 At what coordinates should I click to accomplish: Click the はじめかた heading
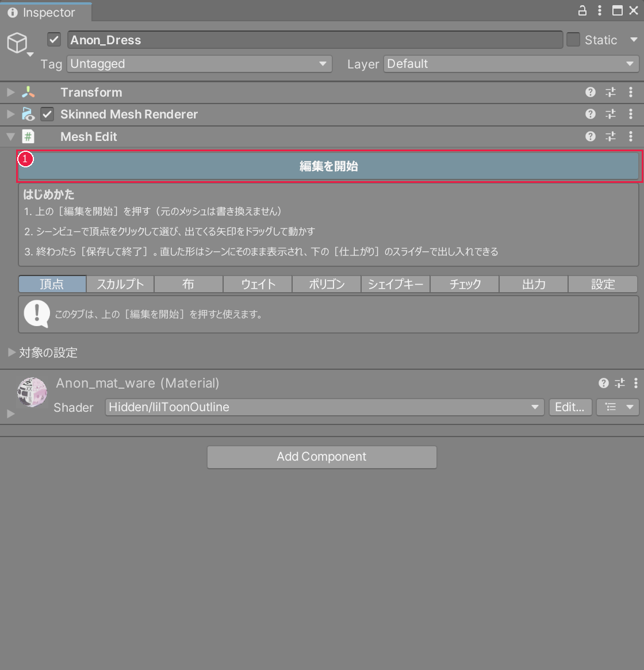click(49, 194)
